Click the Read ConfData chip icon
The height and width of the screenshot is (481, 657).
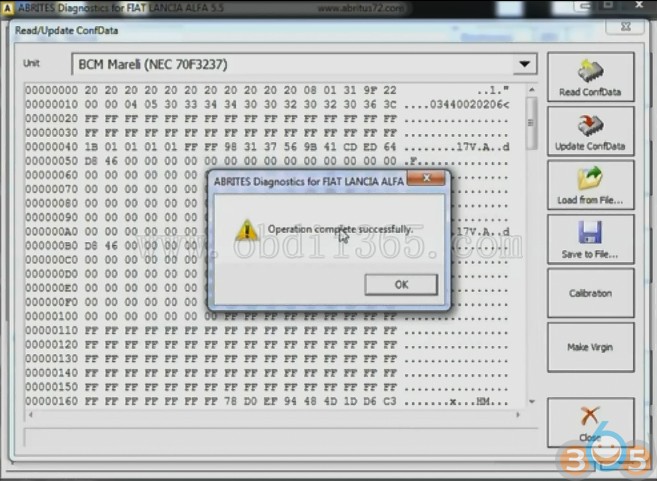[x=590, y=70]
